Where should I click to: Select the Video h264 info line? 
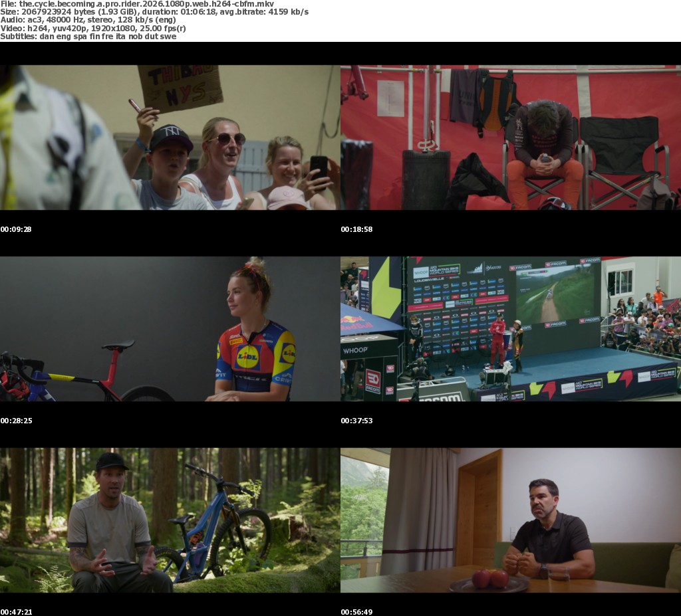93,28
